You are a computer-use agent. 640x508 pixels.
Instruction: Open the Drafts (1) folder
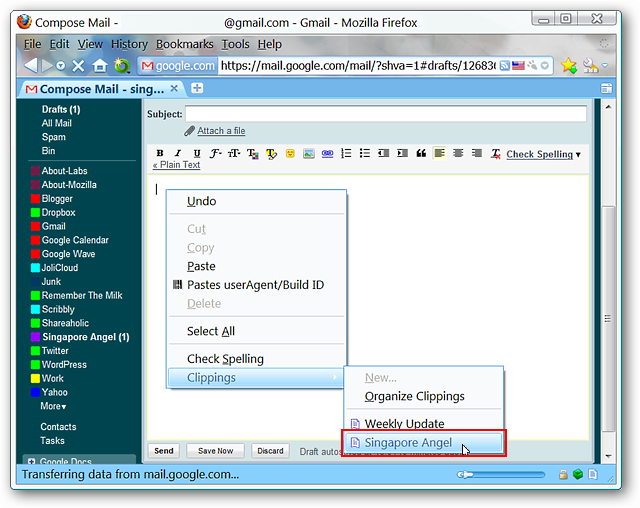tap(61, 109)
